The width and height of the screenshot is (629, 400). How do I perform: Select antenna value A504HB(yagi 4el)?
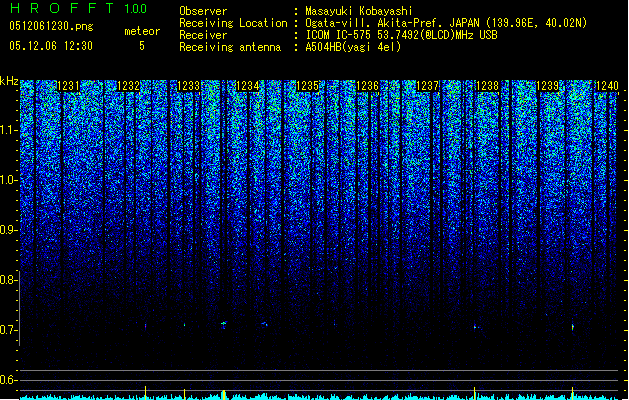353,47
